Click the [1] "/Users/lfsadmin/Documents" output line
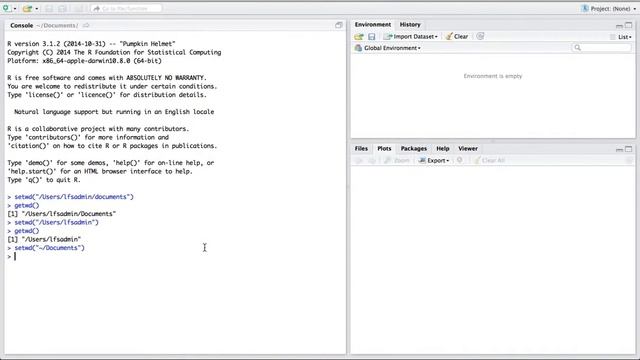640x360 pixels. tap(62, 213)
